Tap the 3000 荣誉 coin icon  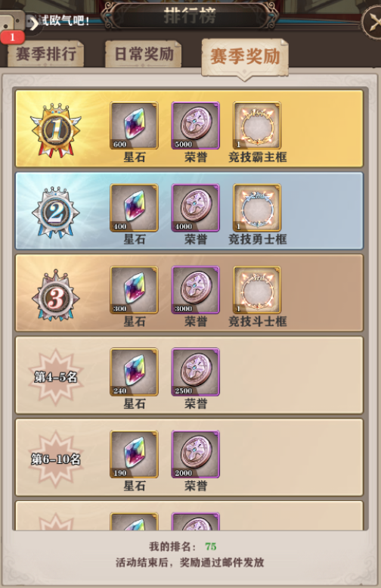point(196,290)
